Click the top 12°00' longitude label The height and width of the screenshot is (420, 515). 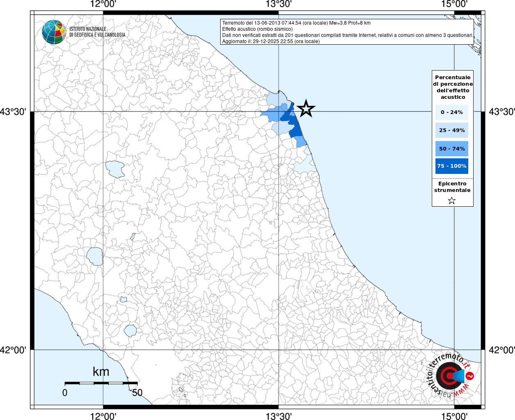(x=103, y=4)
